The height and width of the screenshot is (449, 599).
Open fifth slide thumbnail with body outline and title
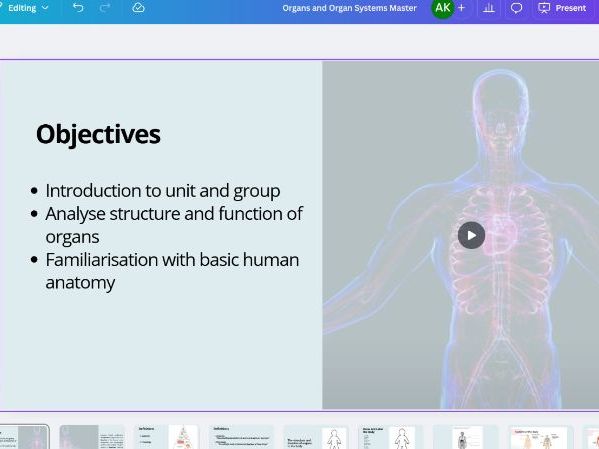(316, 437)
